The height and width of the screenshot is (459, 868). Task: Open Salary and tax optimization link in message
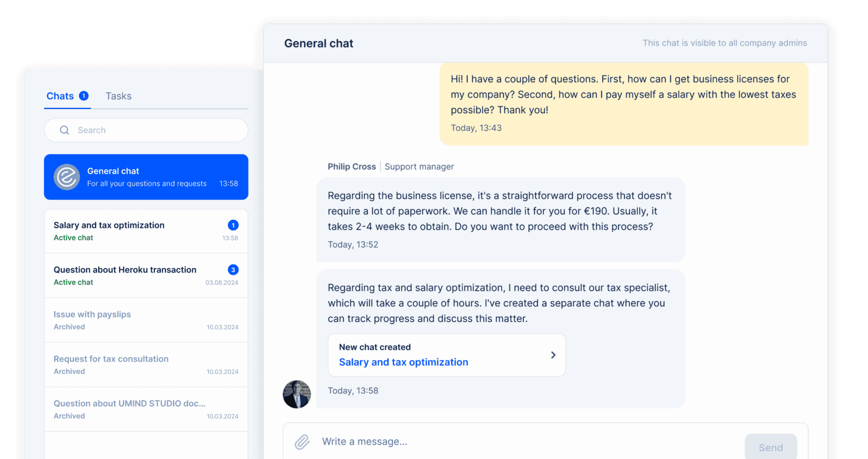click(x=404, y=362)
